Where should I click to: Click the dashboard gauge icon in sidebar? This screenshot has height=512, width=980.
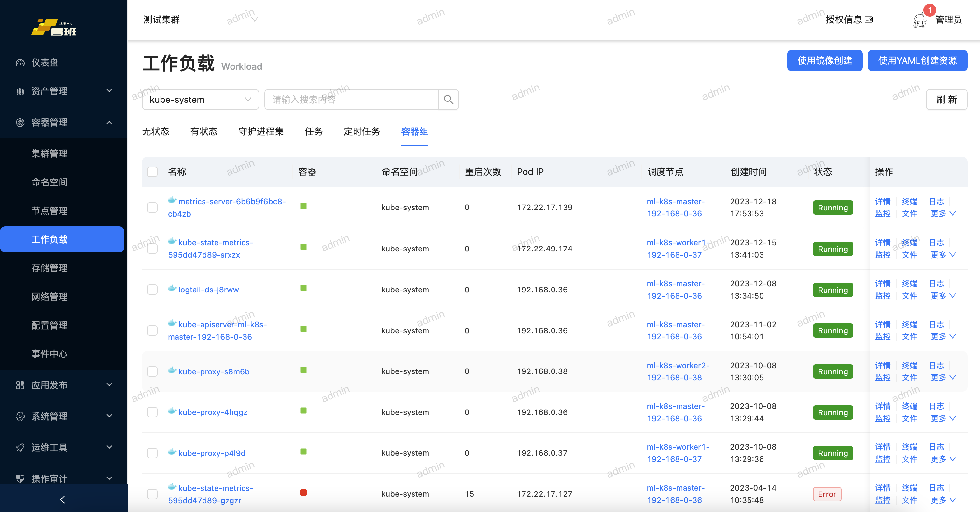click(20, 62)
